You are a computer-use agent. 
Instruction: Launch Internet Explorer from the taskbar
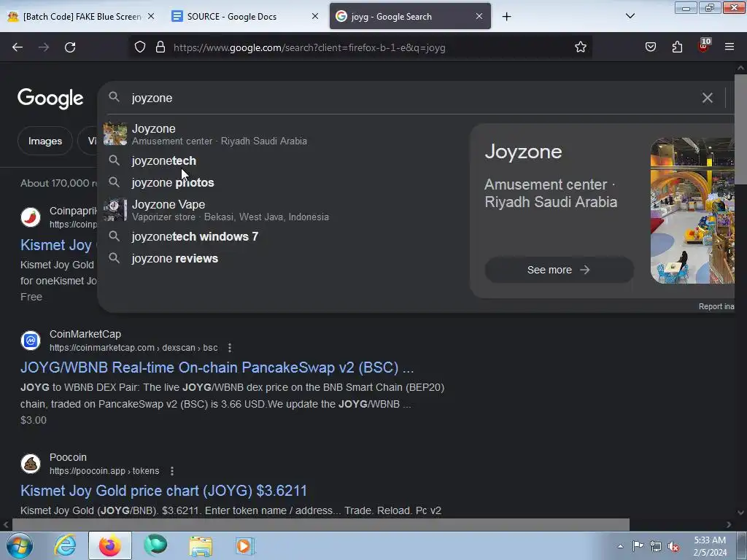pos(65,545)
